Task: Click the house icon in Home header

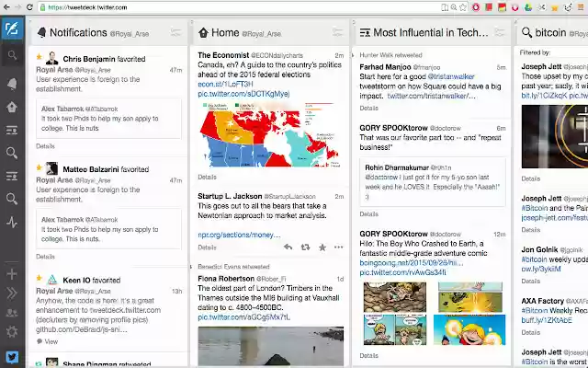Action: (203, 33)
